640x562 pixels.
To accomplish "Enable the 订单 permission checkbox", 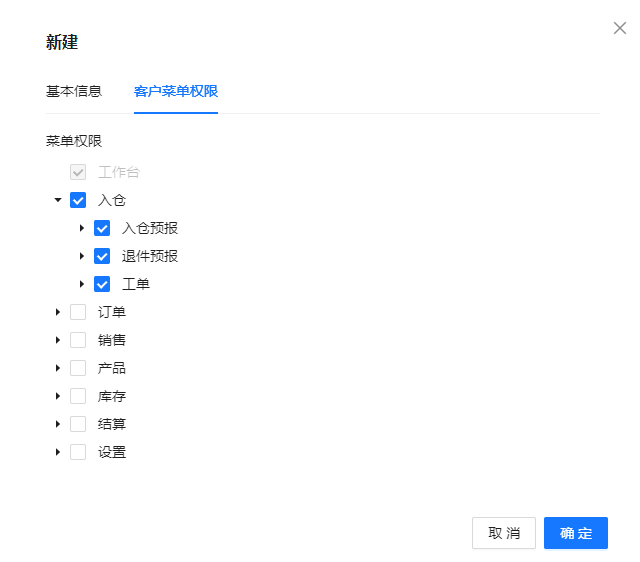I will 78,312.
